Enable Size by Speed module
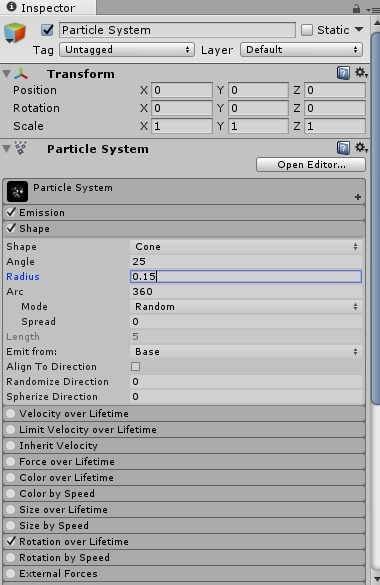Viewport: 380px width, 585px height. click(x=11, y=525)
